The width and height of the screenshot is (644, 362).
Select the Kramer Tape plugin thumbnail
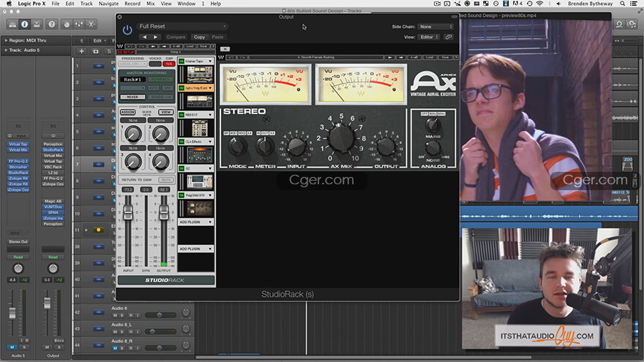click(199, 75)
